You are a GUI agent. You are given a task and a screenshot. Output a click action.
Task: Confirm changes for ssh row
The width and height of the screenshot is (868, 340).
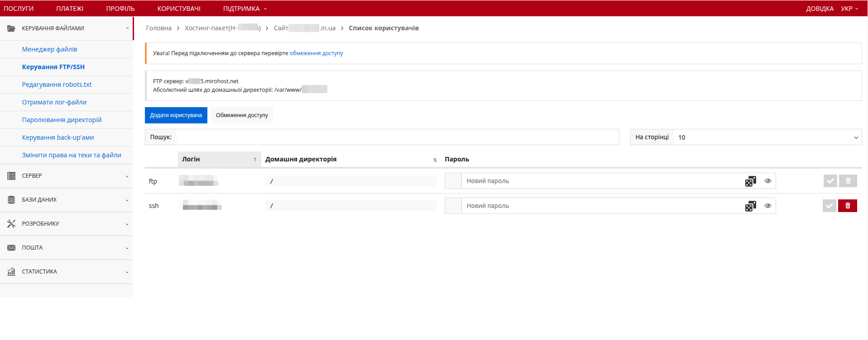click(x=830, y=206)
